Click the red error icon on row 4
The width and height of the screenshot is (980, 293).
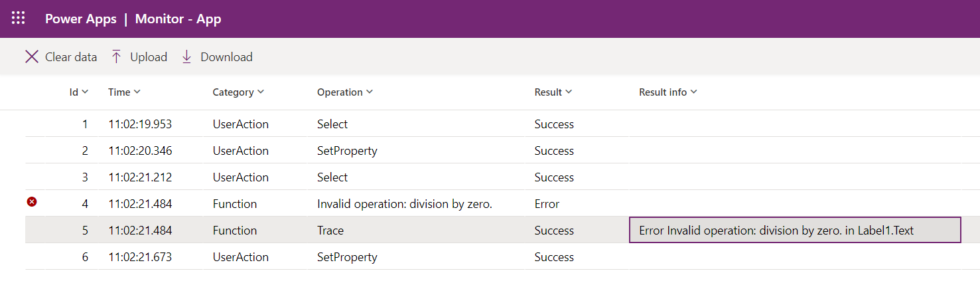[x=32, y=201]
